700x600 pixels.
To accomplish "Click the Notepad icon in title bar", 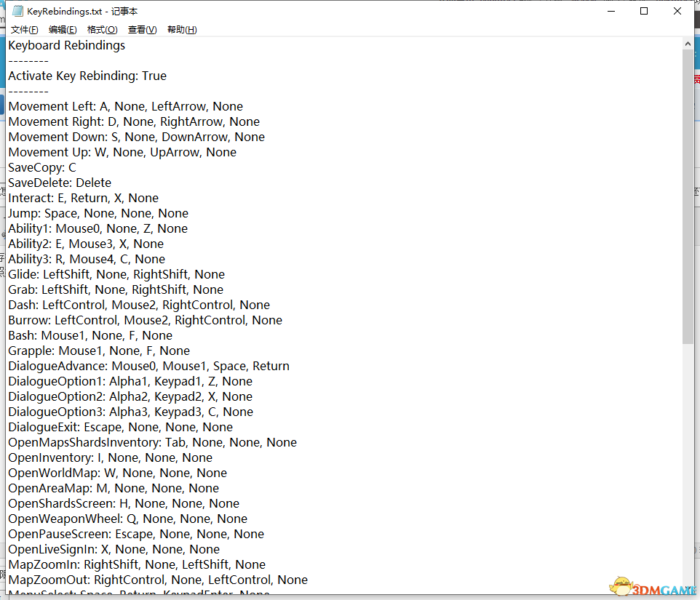I will click(17, 11).
